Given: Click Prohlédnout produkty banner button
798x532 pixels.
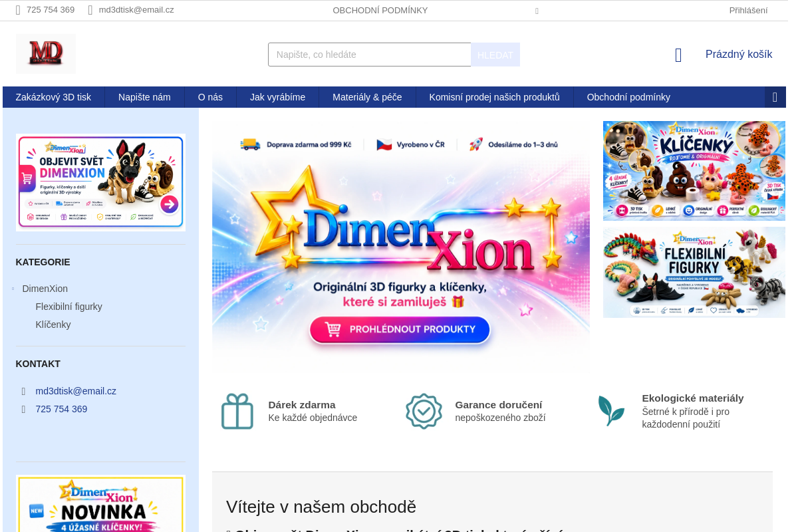Looking at the screenshot, I should click(x=400, y=329).
